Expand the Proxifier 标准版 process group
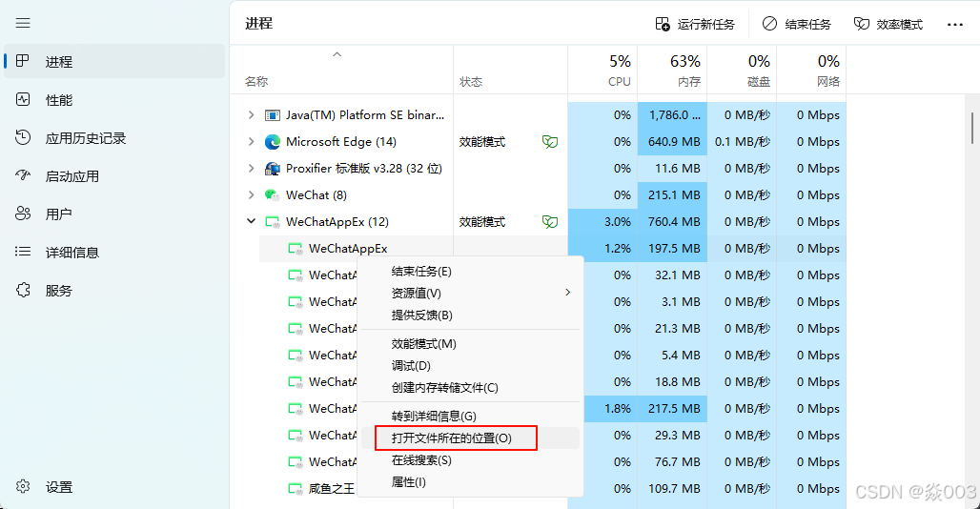The image size is (980, 509). tap(252, 169)
